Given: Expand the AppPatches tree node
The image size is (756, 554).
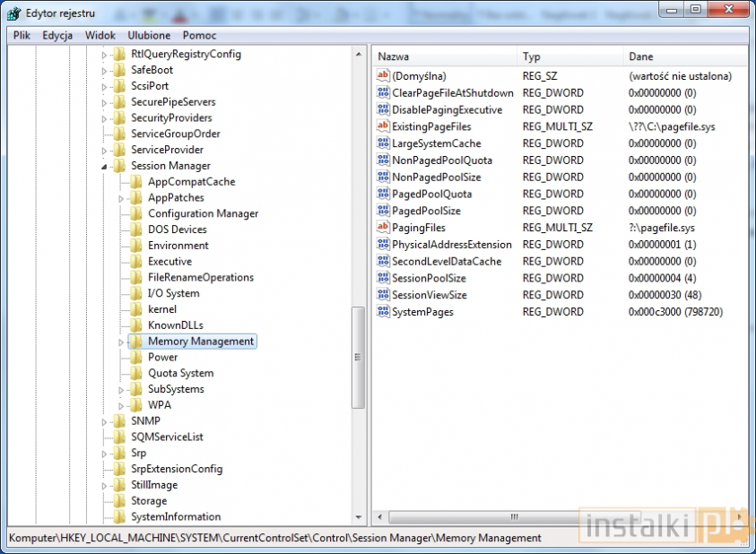Looking at the screenshot, I should pyautogui.click(x=121, y=198).
